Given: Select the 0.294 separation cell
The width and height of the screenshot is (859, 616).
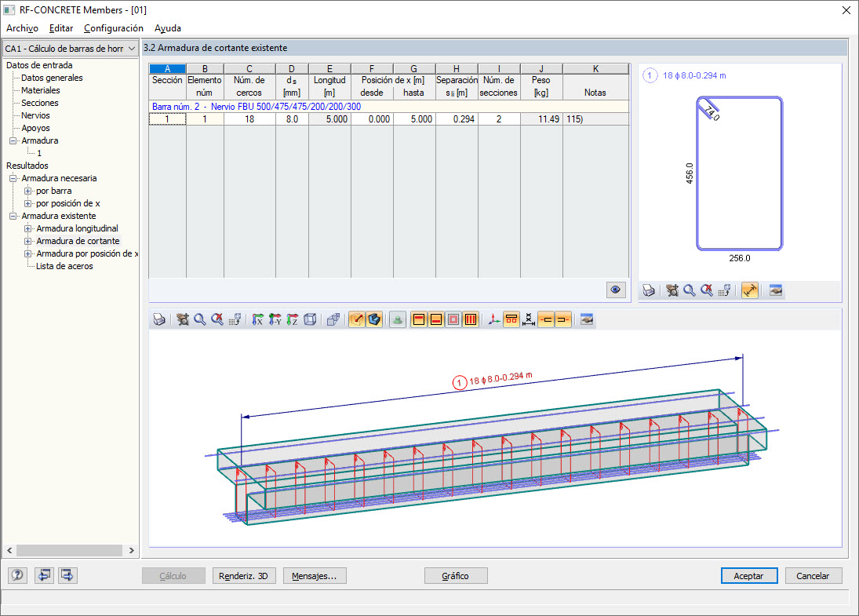Looking at the screenshot, I should click(457, 119).
